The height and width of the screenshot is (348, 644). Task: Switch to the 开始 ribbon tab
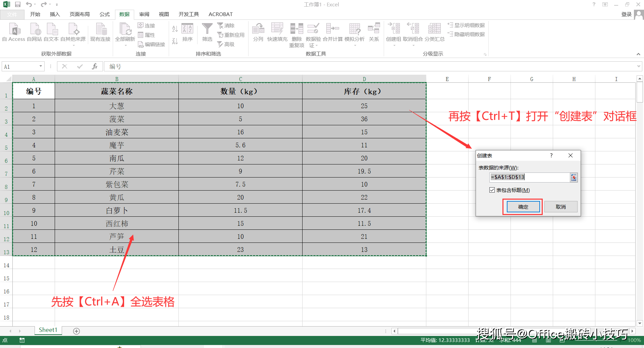[35, 14]
